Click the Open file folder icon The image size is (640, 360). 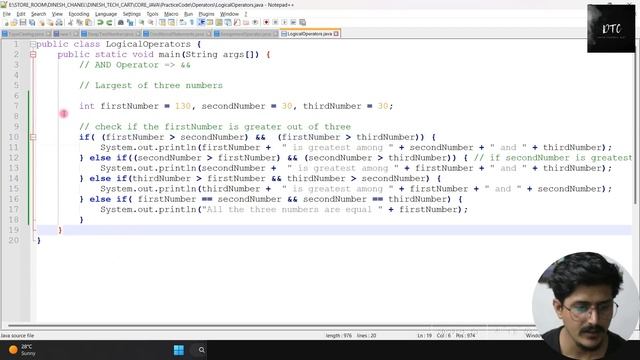coord(14,22)
